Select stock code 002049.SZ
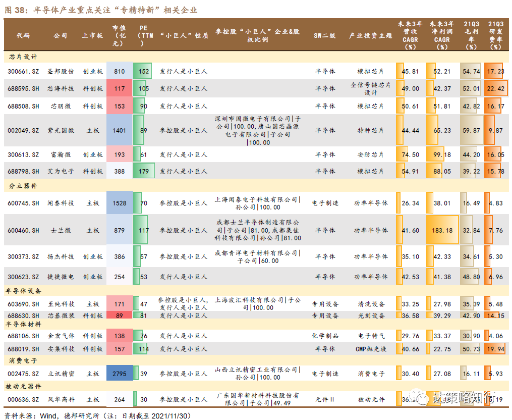Image resolution: width=512 pixels, height=420 pixels. pyautogui.click(x=23, y=130)
